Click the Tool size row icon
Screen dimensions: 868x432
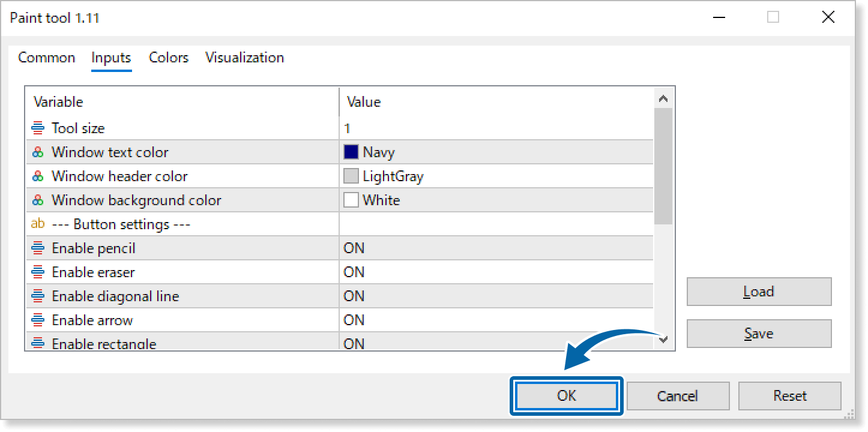point(38,128)
